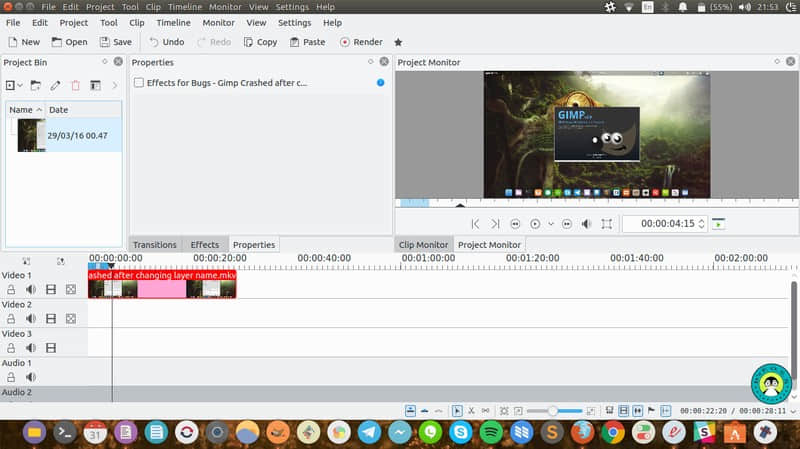Viewport: 800px width, 449px height.
Task: Click the Render button
Action: 361,42
